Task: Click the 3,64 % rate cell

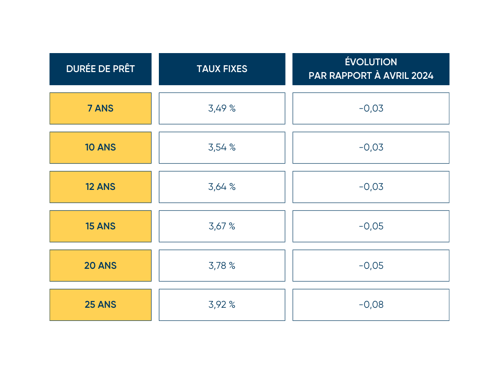Action: [222, 187]
